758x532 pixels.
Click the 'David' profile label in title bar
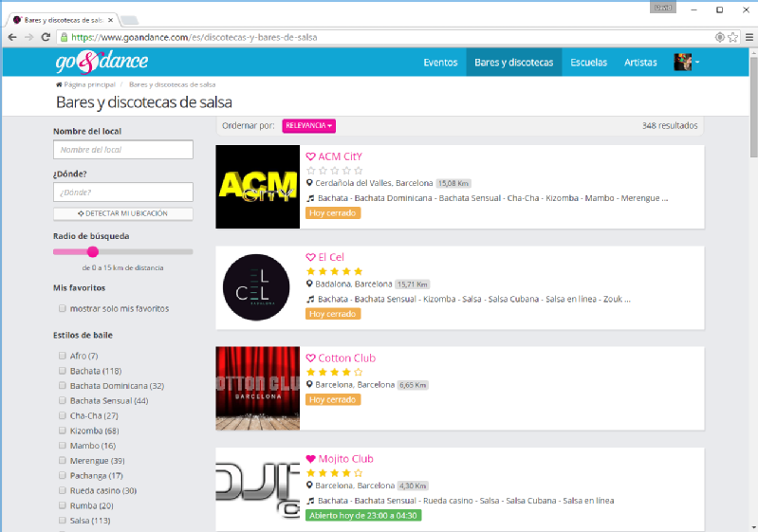[663, 8]
